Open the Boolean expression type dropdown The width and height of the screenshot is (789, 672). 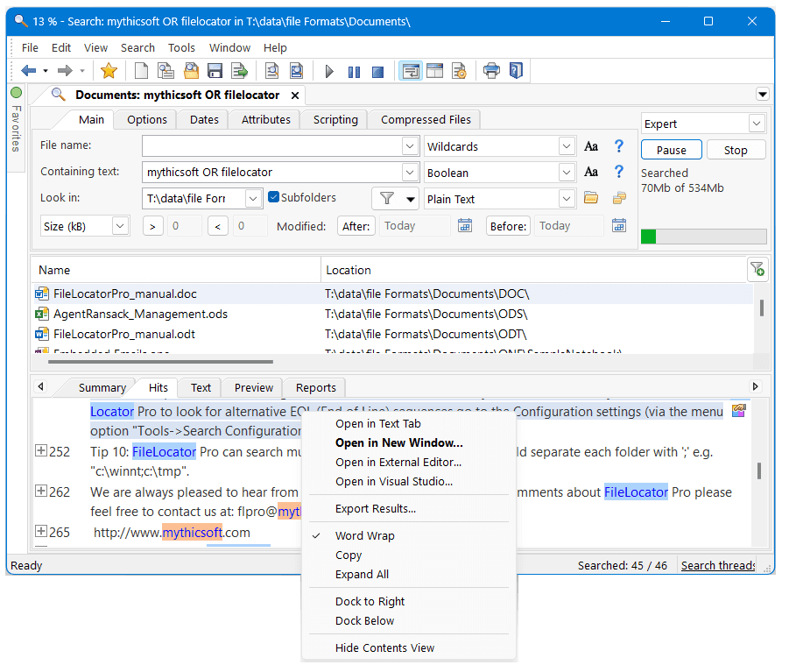(x=567, y=172)
